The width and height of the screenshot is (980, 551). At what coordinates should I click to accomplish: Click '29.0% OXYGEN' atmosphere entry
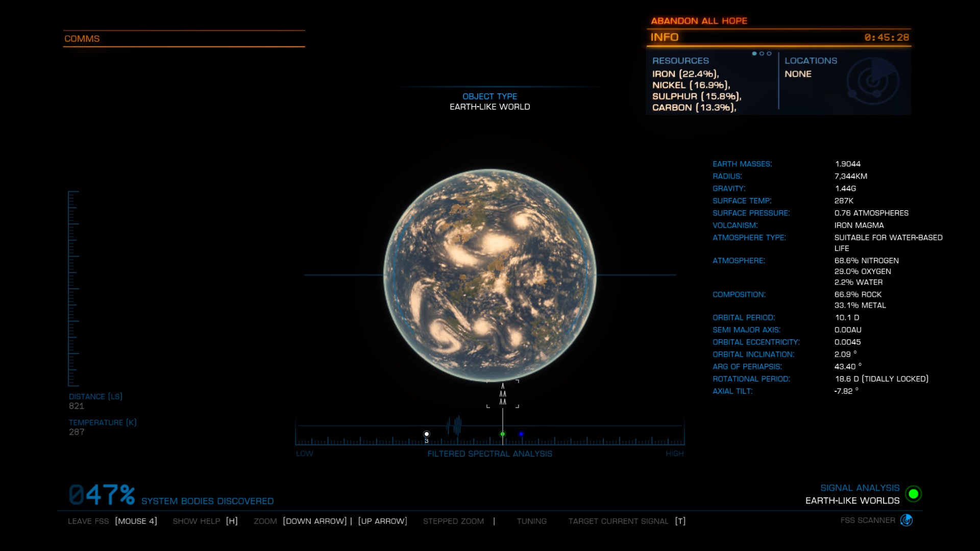[863, 271]
